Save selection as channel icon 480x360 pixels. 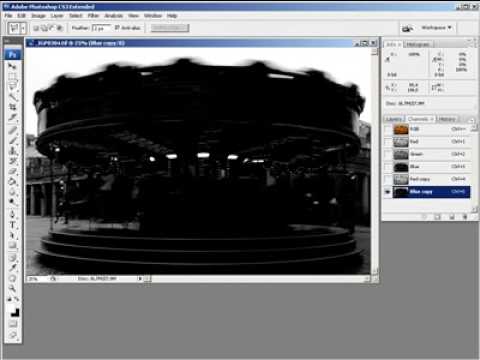pos(437,217)
